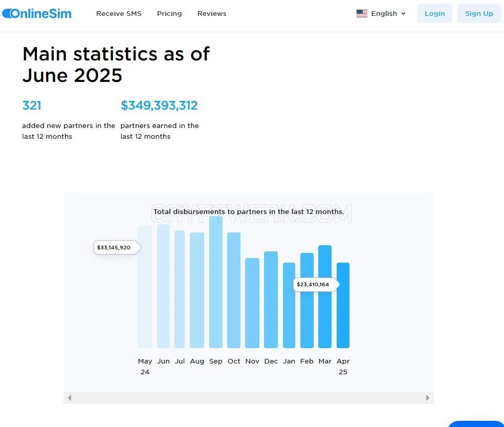
Task: Click the Nov bar in chart
Action: coord(252,303)
